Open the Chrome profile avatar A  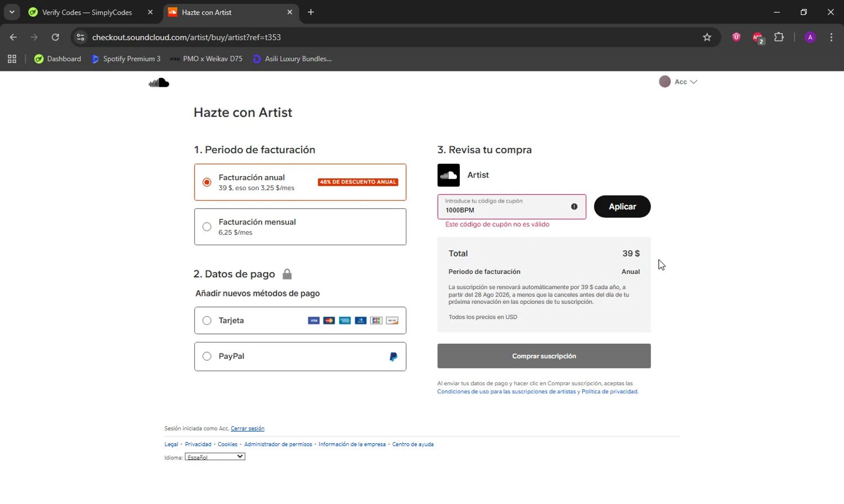click(x=810, y=37)
